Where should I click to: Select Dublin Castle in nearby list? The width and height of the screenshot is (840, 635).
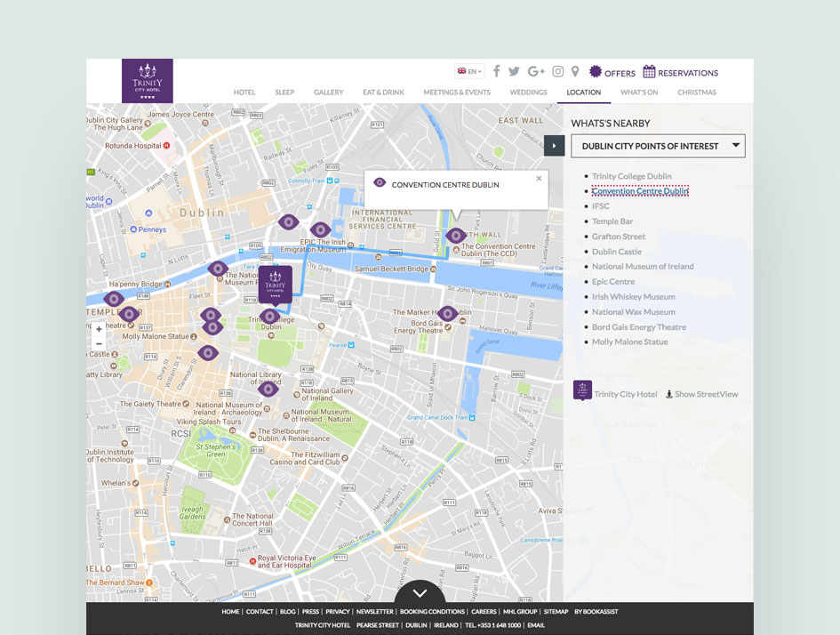[x=617, y=252]
